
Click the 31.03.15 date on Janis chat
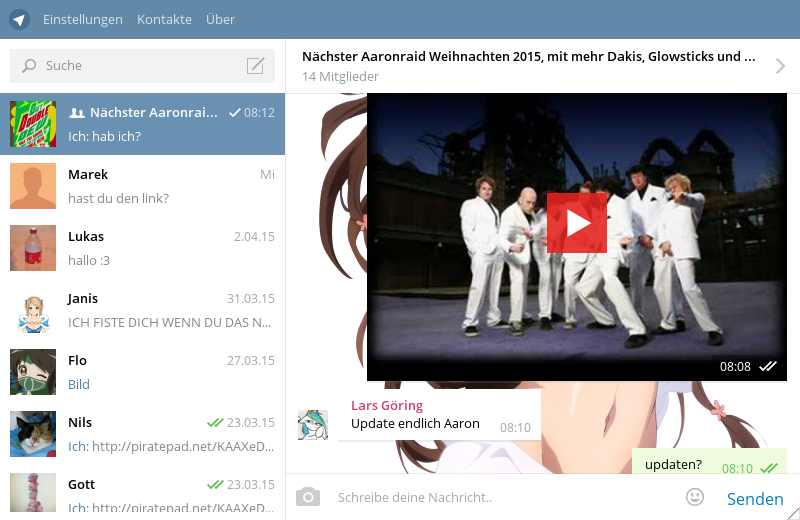pos(251,299)
